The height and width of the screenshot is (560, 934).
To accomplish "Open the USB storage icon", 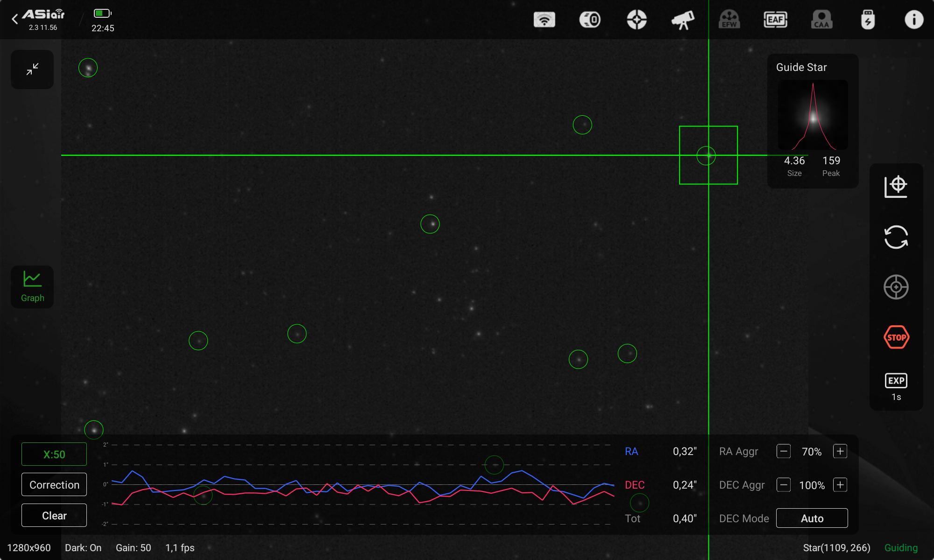I will pyautogui.click(x=868, y=20).
